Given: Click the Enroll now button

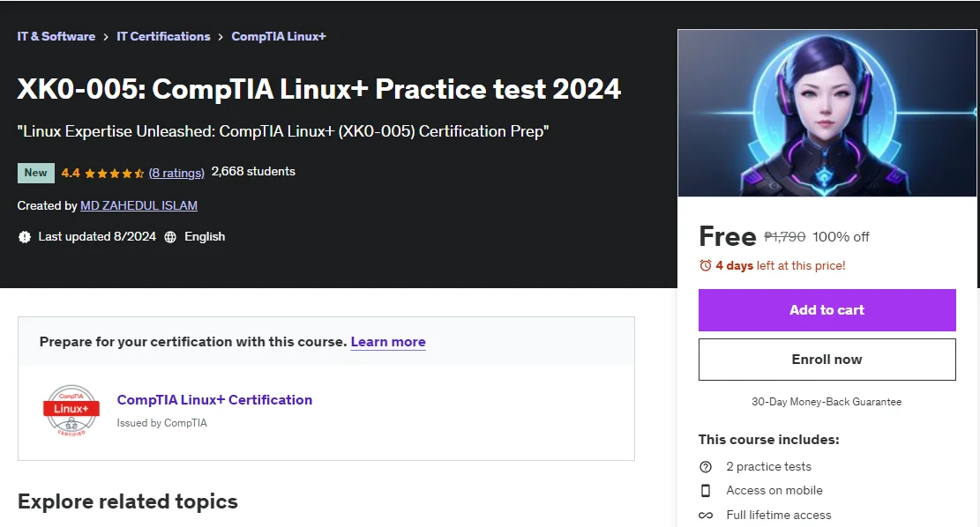Looking at the screenshot, I should [827, 360].
